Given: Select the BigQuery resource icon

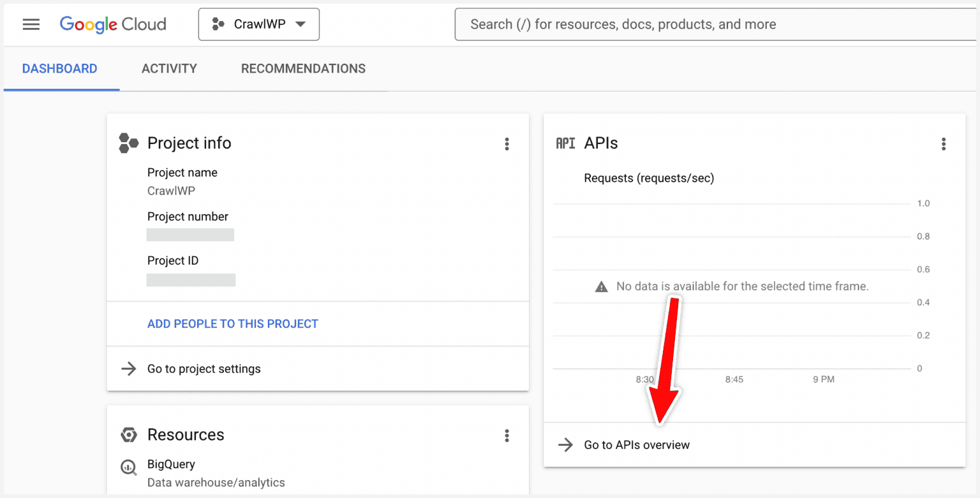Looking at the screenshot, I should tap(128, 467).
